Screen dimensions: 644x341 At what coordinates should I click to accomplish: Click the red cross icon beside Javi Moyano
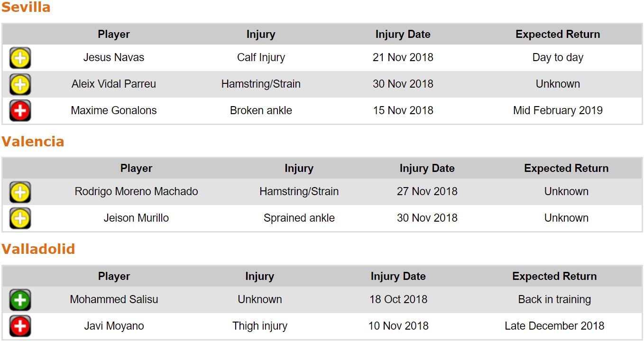tap(20, 327)
